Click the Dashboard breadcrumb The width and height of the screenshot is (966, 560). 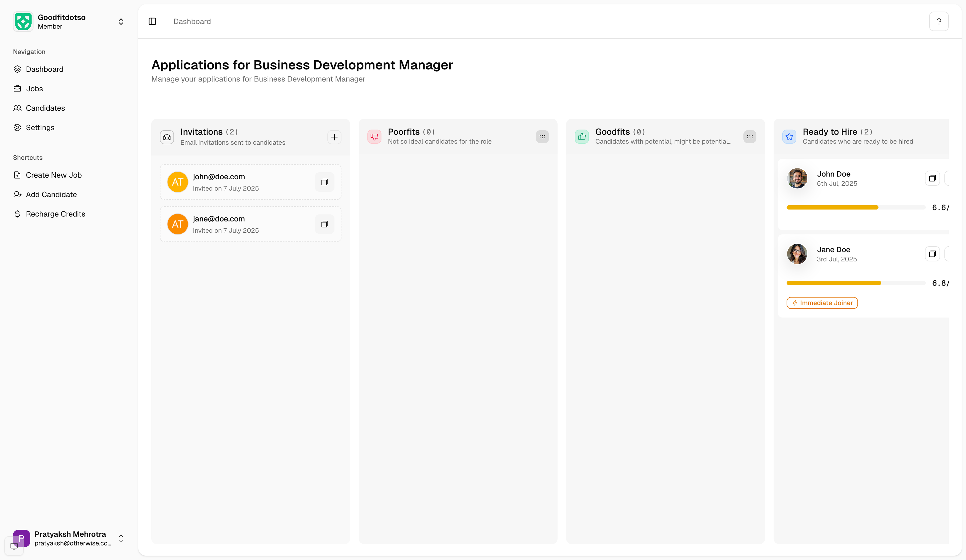192,21
